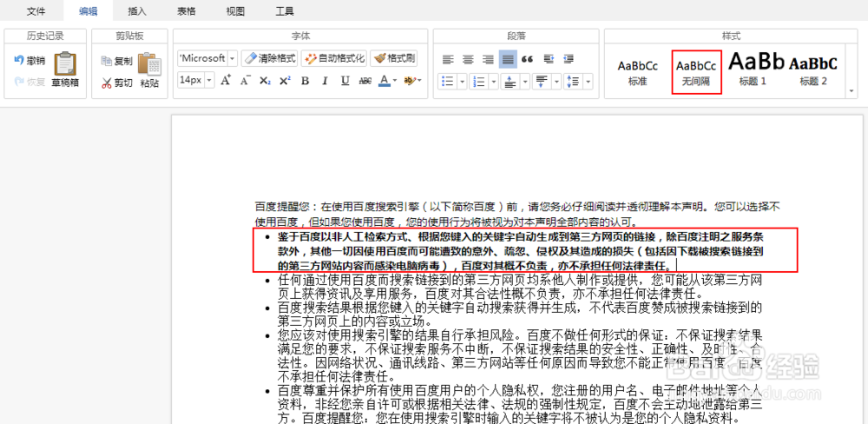868x424 pixels.
Task: Apply the 标题 2 heading style
Action: pos(813,71)
